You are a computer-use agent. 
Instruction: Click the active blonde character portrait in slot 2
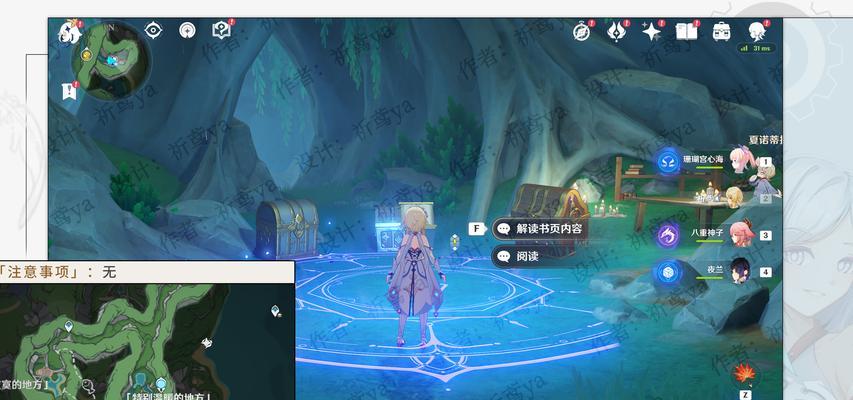click(x=735, y=197)
